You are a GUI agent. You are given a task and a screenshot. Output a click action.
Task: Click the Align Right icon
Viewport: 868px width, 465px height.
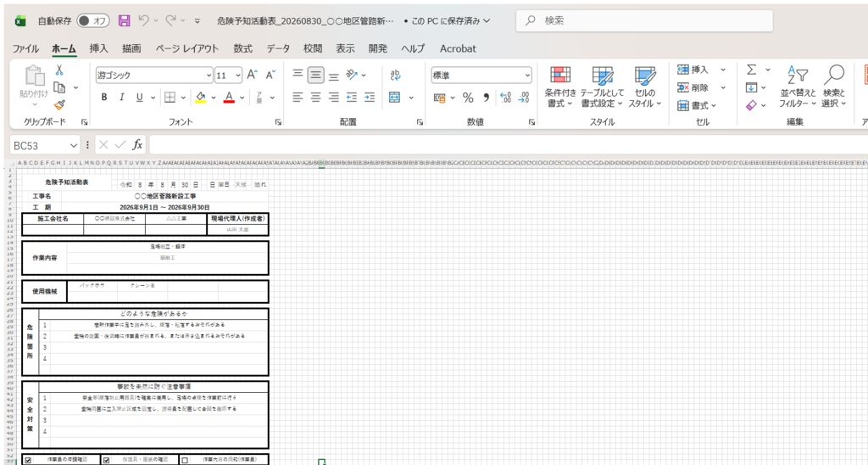pos(334,98)
